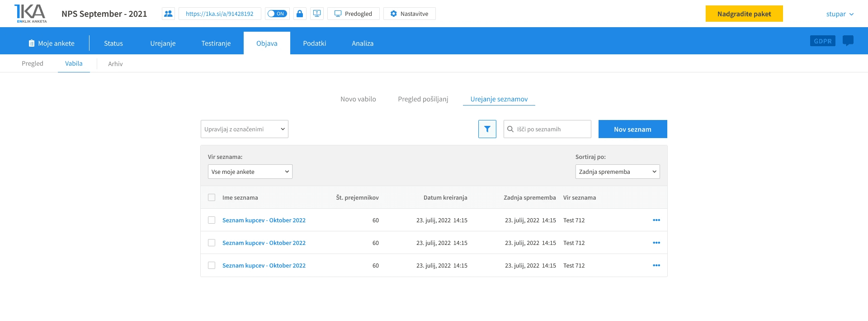Open three-dot menu for third Seznam kupcev row
Viewport: 868px width, 321px height.
coord(656,265)
